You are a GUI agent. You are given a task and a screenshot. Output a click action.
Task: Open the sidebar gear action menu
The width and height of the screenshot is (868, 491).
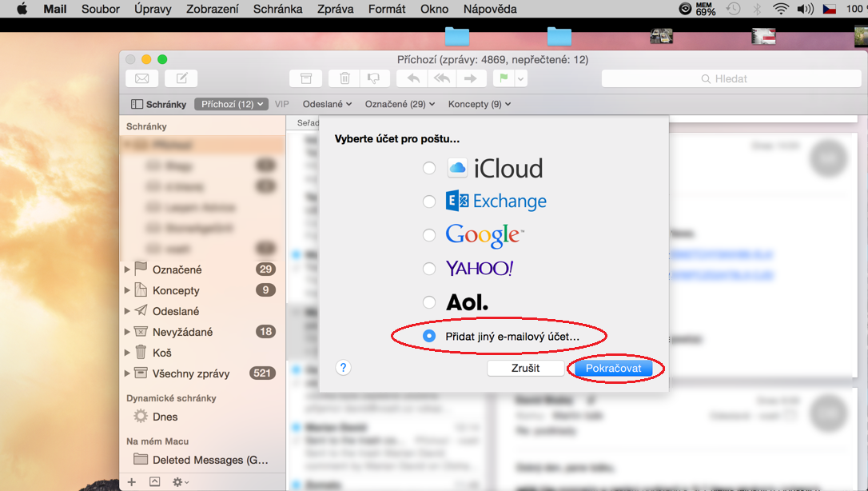[181, 482]
